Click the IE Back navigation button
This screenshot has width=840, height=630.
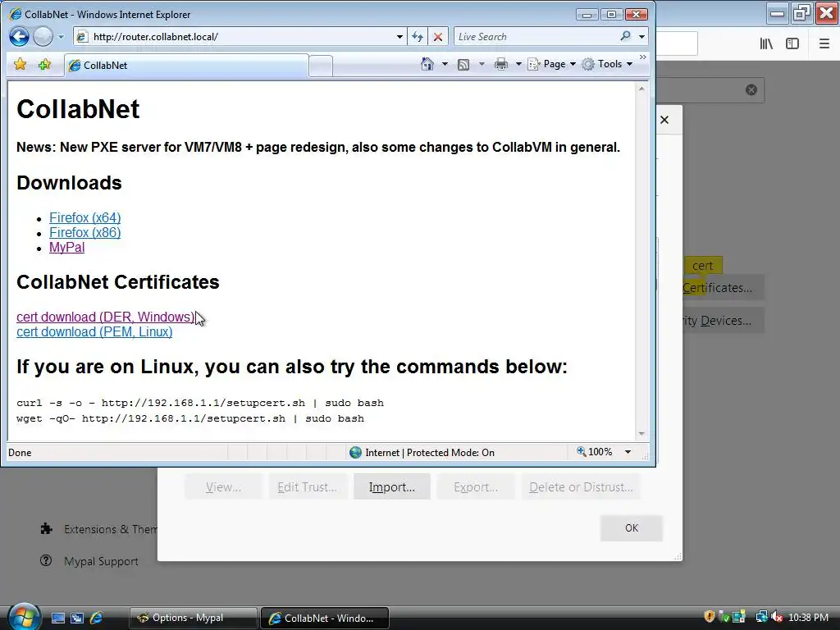pyautogui.click(x=19, y=36)
